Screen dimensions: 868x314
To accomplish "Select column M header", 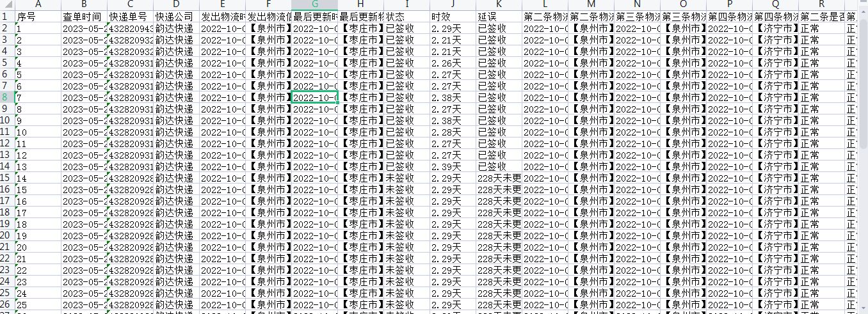I will coord(591,4).
